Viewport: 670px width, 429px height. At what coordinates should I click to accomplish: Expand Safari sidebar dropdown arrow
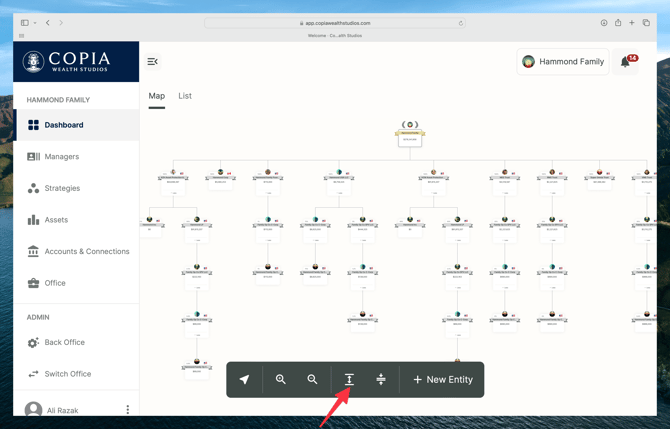point(35,23)
